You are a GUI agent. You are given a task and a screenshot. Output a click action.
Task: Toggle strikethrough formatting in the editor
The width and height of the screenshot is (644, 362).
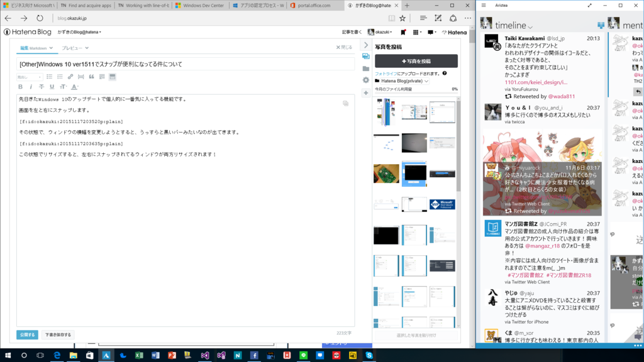(x=41, y=86)
